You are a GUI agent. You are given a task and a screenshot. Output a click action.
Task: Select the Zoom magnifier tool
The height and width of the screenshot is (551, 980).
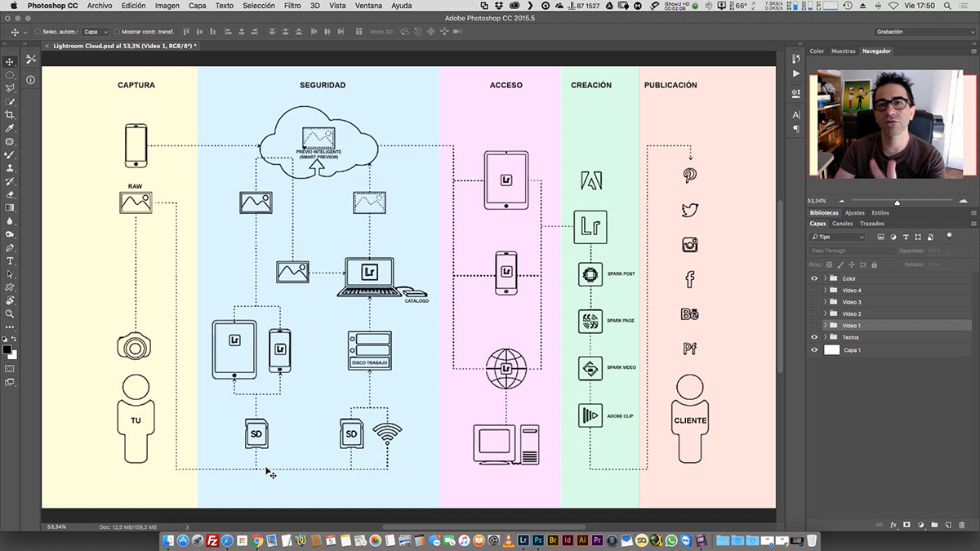pyautogui.click(x=10, y=313)
